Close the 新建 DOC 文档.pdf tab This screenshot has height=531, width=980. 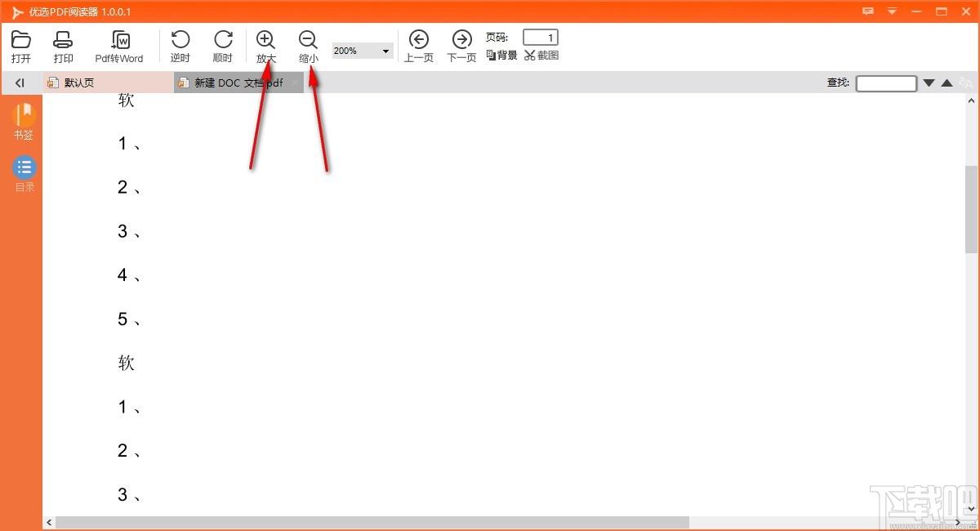pyautogui.click(x=295, y=83)
